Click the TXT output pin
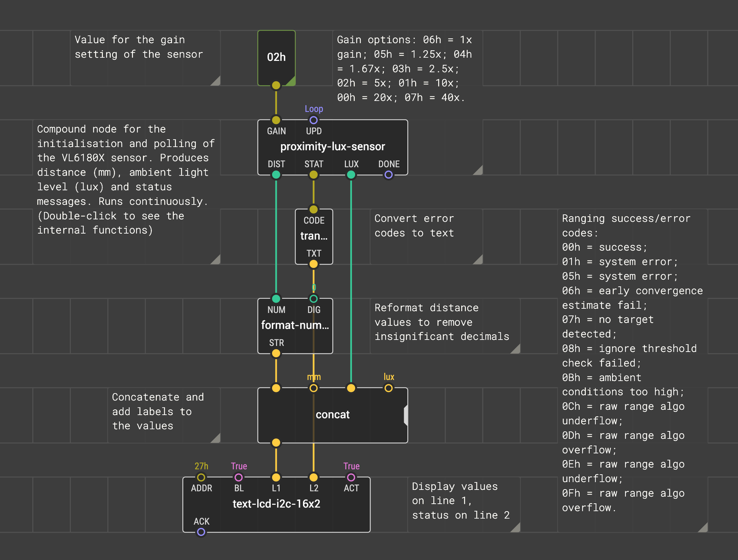Image resolution: width=738 pixels, height=560 pixels. tap(314, 264)
